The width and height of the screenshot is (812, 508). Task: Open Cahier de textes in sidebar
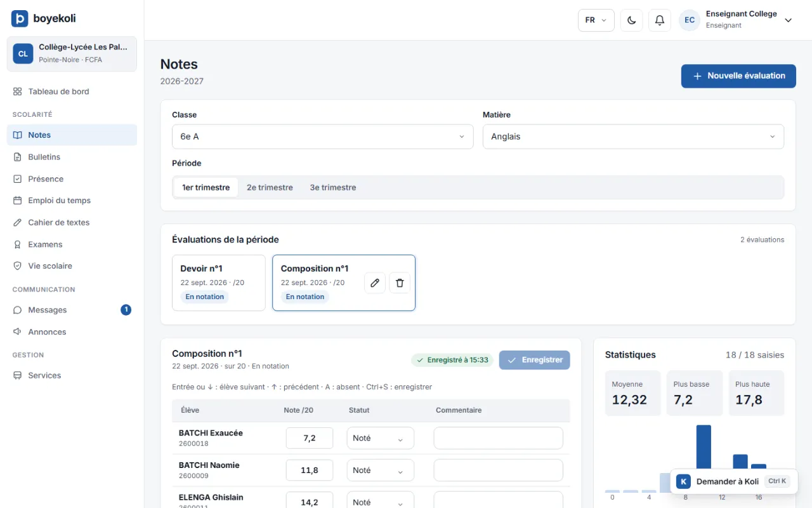(72, 223)
